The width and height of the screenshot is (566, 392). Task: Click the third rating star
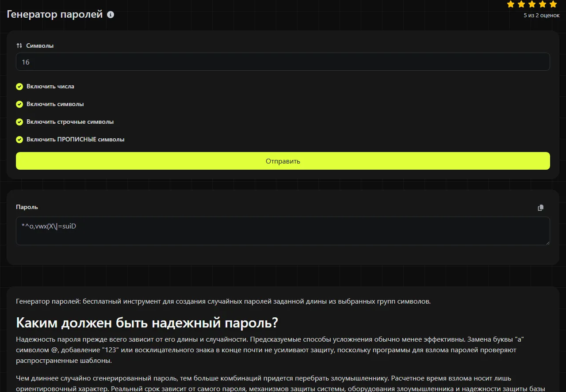pos(532,4)
